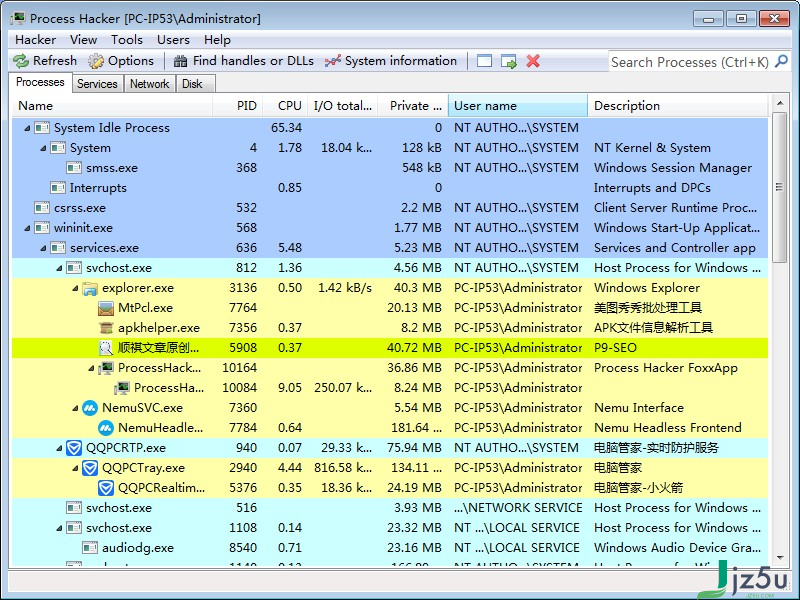Image resolution: width=800 pixels, height=600 pixels.
Task: Click the find window toolbar icon
Action: click(x=484, y=61)
